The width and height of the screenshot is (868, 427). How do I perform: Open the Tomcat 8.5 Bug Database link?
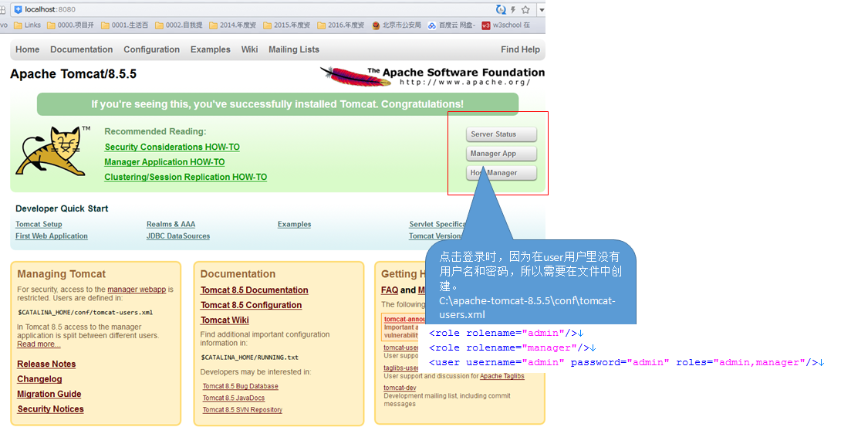[240, 386]
